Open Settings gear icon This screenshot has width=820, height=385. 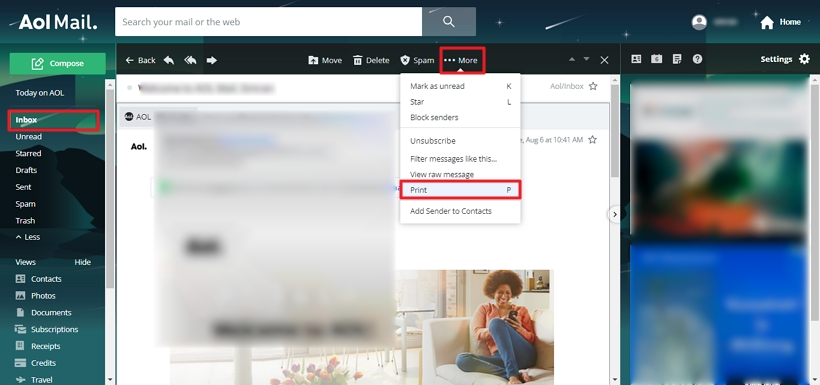click(804, 59)
